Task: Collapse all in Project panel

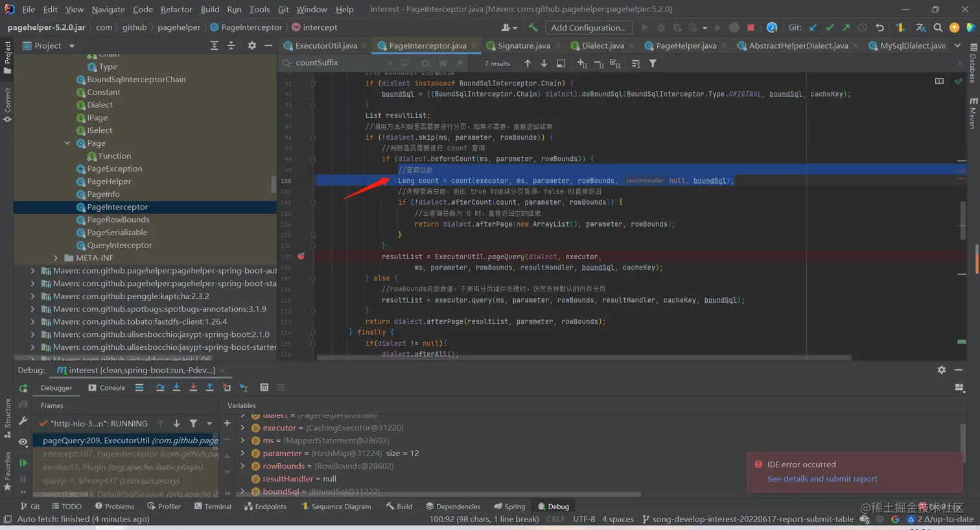Action: point(231,45)
